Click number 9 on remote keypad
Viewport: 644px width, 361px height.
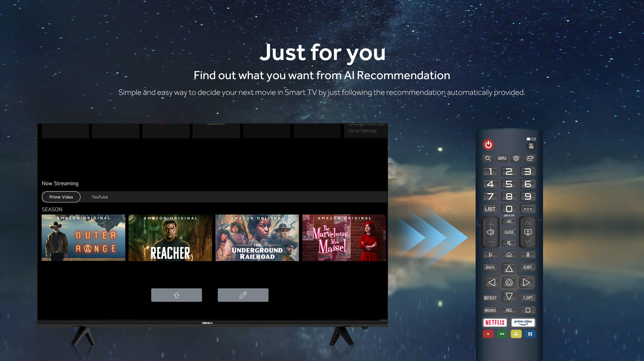528,196
